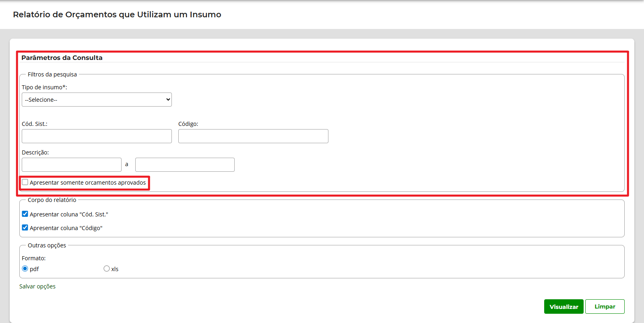Click the second Descrição range field
644x323 pixels.
(185, 165)
